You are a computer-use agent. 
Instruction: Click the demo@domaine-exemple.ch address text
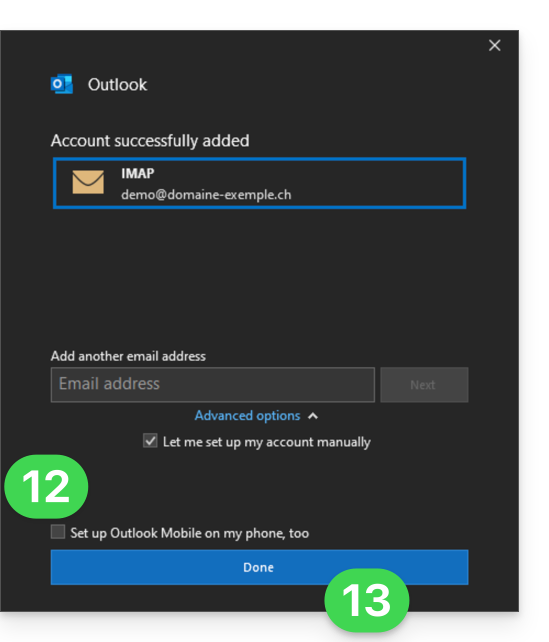point(206,194)
